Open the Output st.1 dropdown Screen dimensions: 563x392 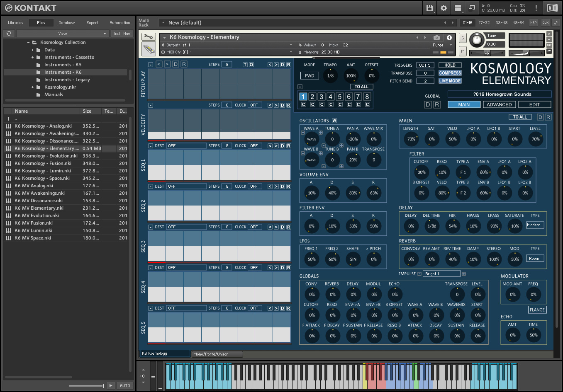tap(227, 45)
